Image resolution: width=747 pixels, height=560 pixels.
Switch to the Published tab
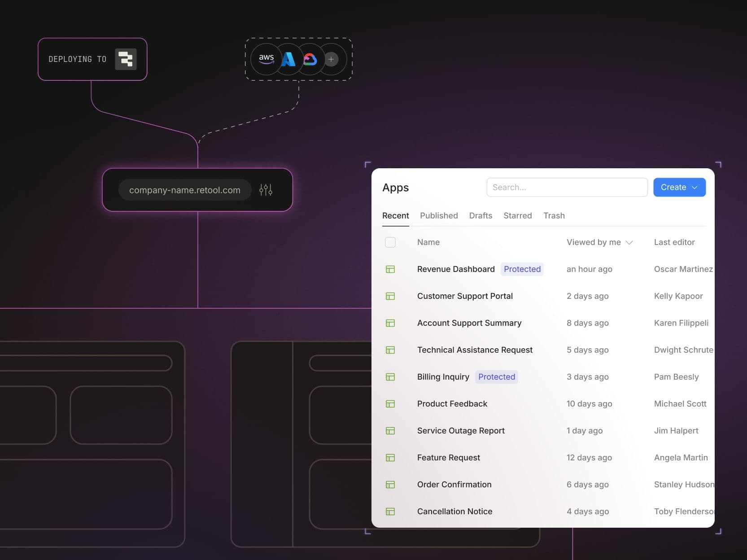439,216
